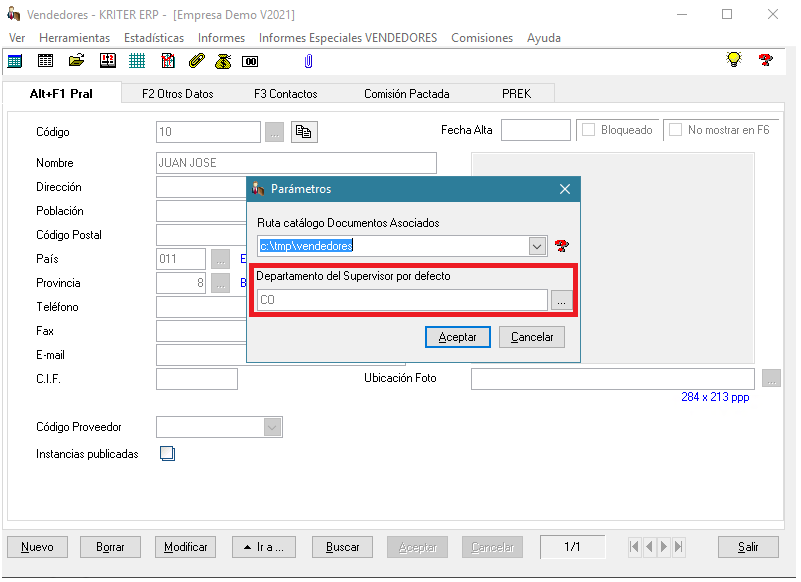Open the Ayuda menu
The width and height of the screenshot is (801, 582).
(544, 38)
